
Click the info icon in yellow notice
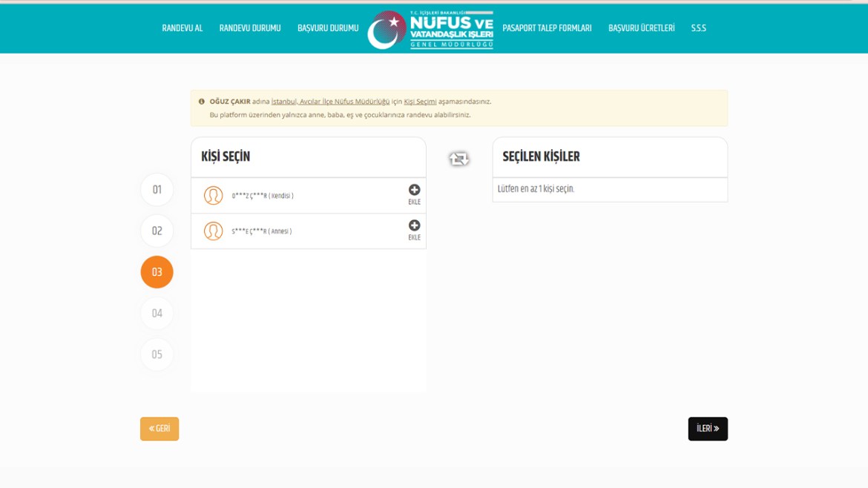coord(202,102)
